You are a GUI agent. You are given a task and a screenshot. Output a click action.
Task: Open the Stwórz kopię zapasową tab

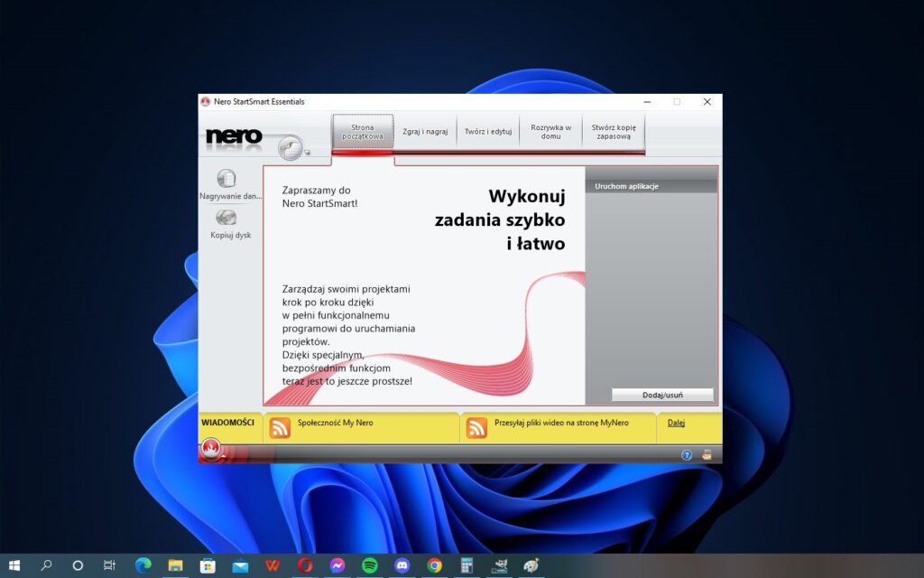(614, 132)
